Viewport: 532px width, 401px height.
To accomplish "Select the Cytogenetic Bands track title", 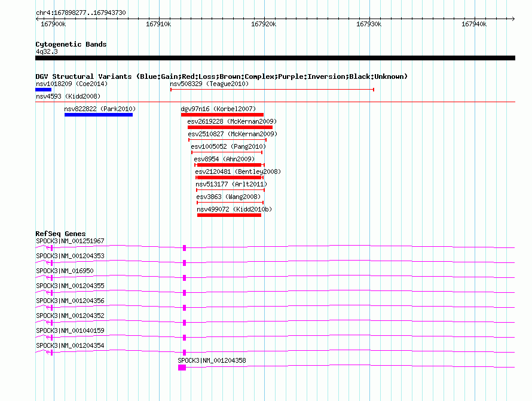I will click(71, 44).
